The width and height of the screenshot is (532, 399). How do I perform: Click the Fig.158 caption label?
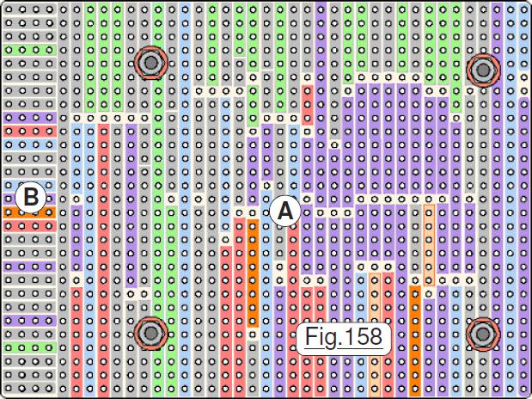pos(344,339)
